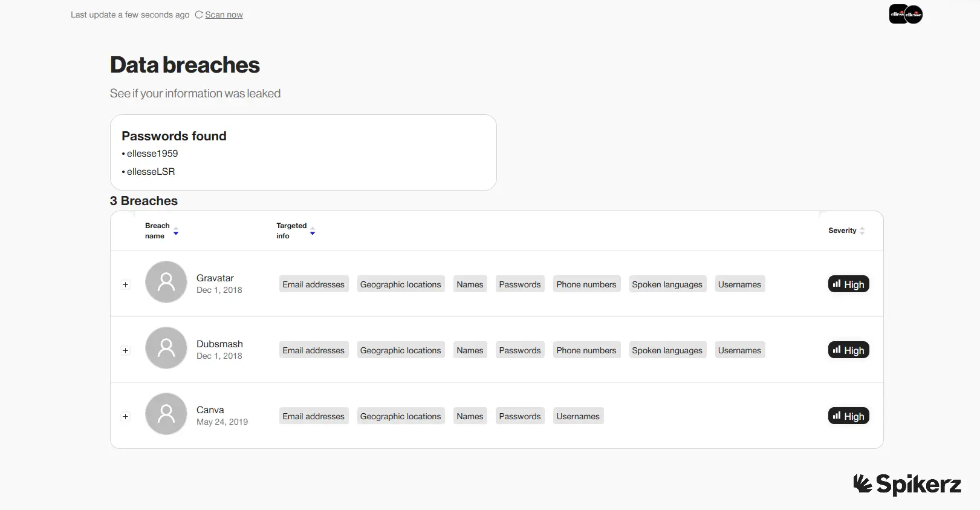Expand the Dubsmash breach row
The image size is (980, 510).
pyautogui.click(x=125, y=350)
